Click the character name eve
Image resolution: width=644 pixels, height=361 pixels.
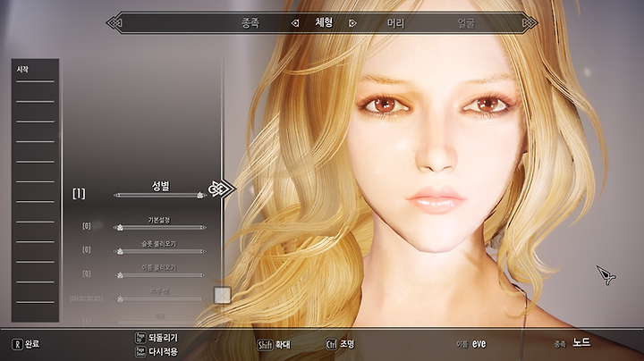(479, 344)
